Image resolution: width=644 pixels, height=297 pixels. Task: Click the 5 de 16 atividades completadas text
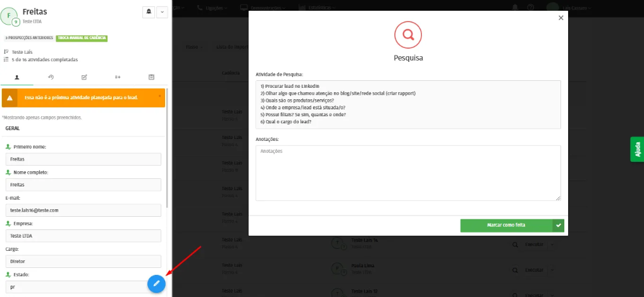[x=45, y=59]
